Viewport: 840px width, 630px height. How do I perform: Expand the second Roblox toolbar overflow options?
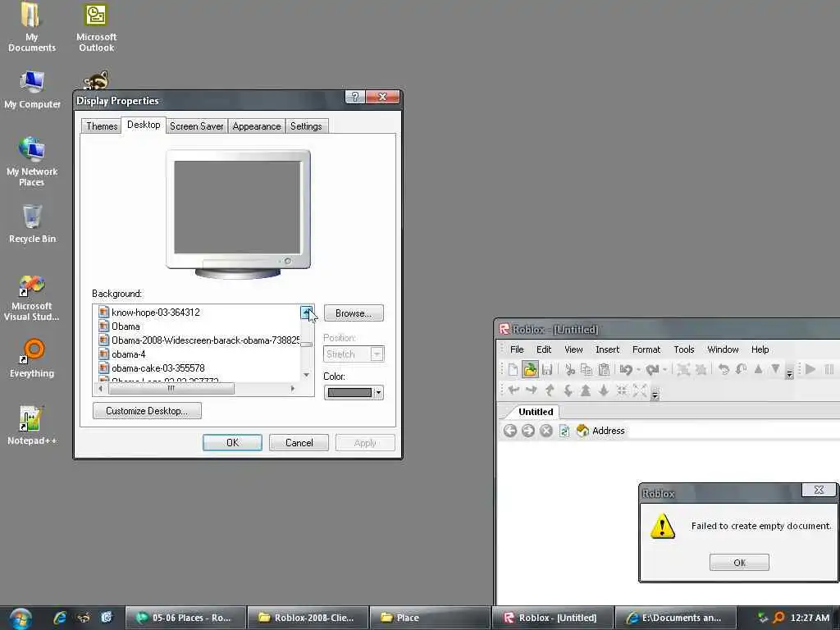coord(655,394)
